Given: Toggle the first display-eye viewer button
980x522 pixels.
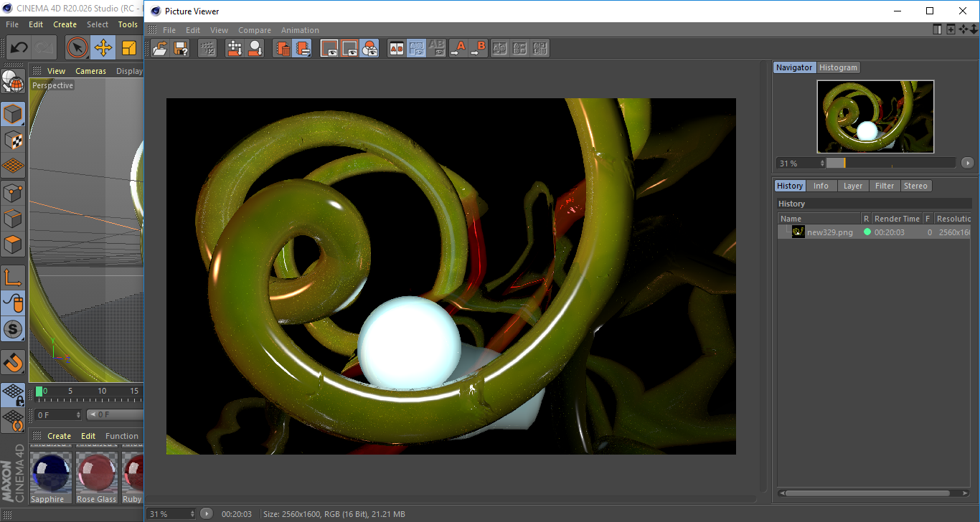Looking at the screenshot, I should [329, 48].
